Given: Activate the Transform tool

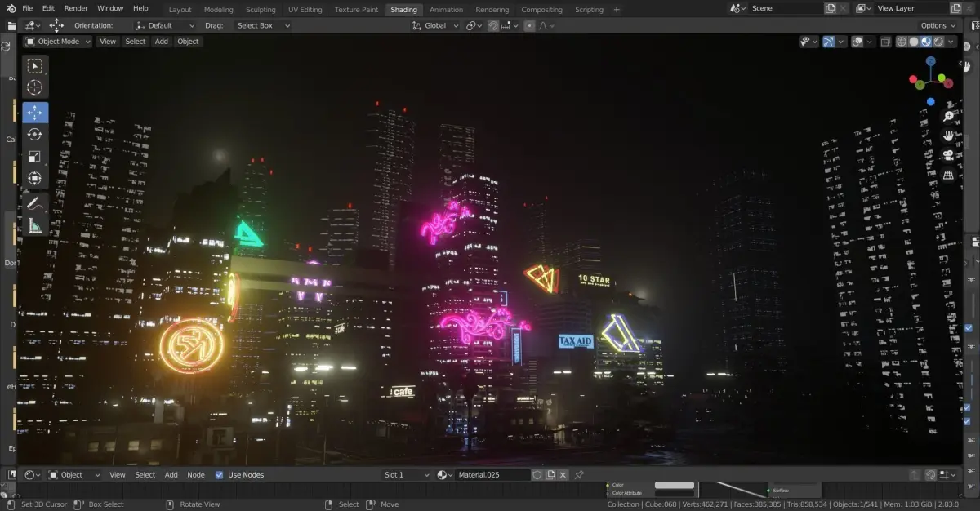Looking at the screenshot, I should tap(34, 179).
